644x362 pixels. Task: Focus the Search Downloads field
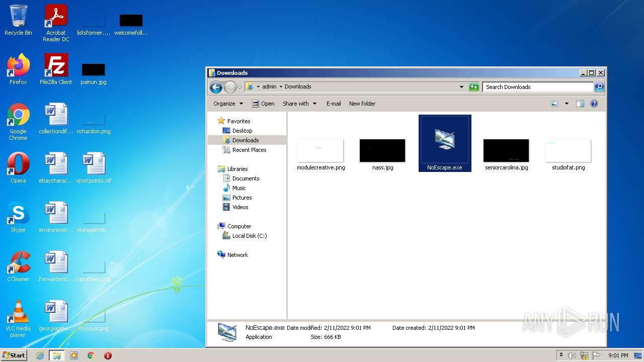538,87
